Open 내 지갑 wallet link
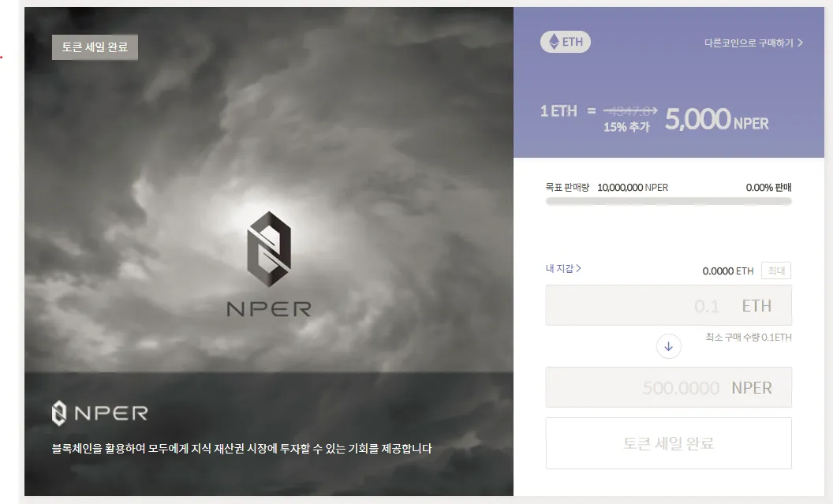This screenshot has width=833, height=504. pyautogui.click(x=563, y=268)
